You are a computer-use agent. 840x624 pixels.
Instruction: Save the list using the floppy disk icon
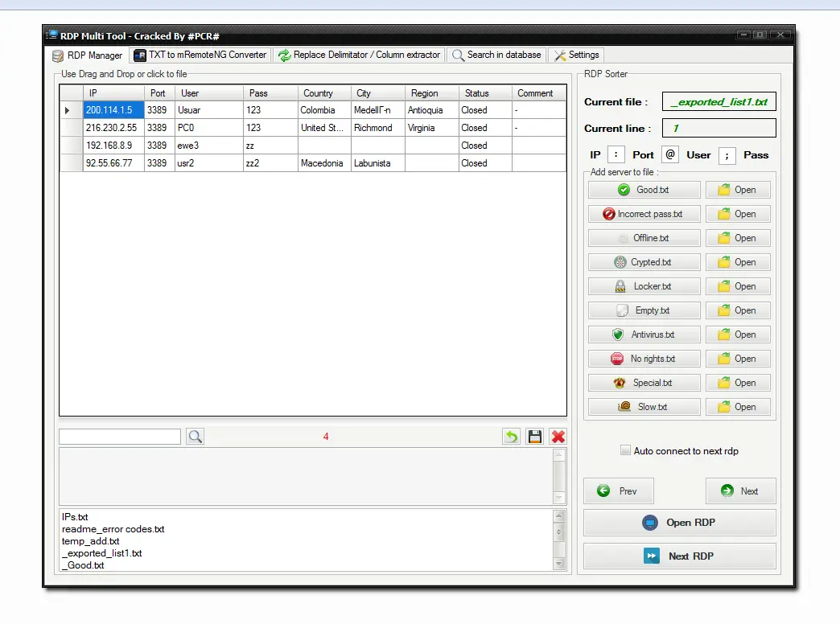pyautogui.click(x=534, y=436)
